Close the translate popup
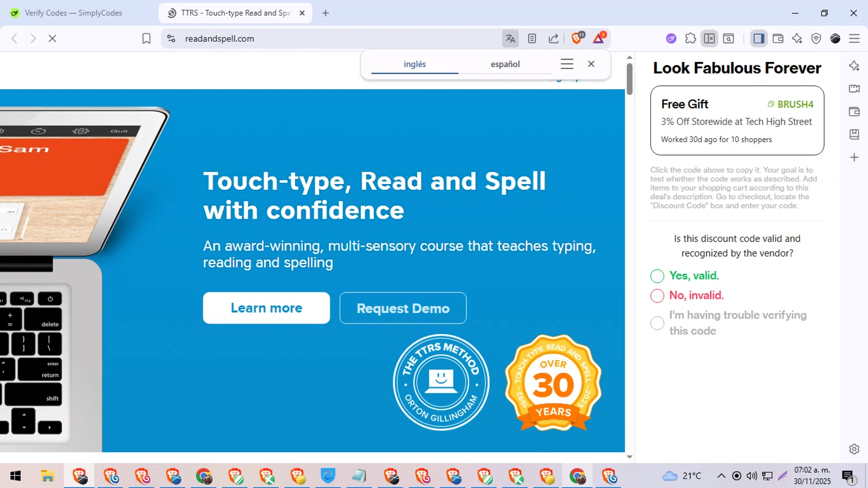Image resolution: width=868 pixels, height=488 pixels. [591, 64]
